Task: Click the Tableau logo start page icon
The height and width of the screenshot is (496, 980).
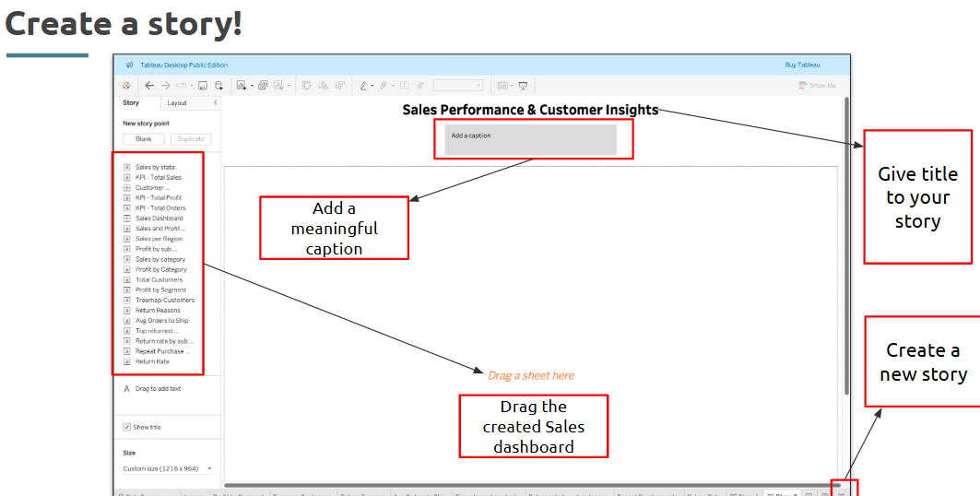Action: (x=126, y=86)
